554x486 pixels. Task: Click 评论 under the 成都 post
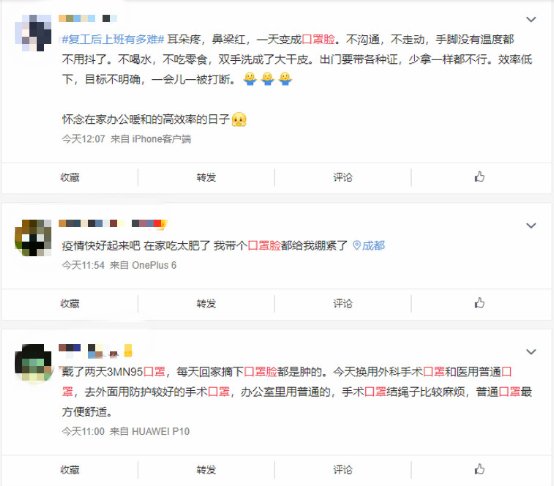[x=343, y=303]
